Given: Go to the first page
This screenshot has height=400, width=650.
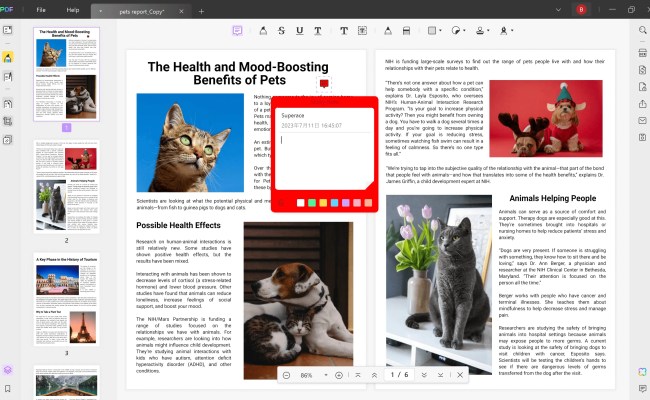Looking at the screenshot, I should [x=358, y=375].
